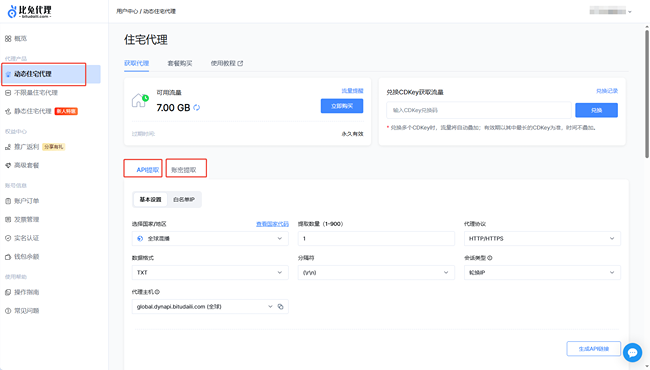
Task: Open the user account dropdown
Action: coord(611,11)
